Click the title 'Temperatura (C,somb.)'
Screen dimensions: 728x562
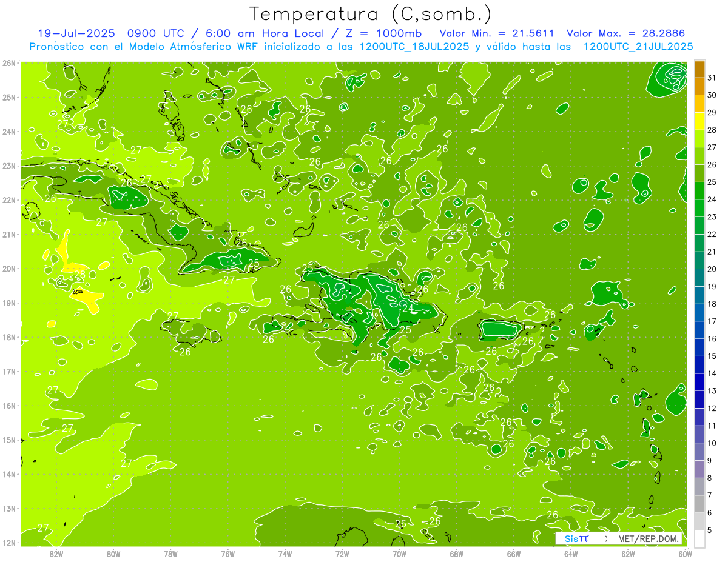click(x=371, y=15)
